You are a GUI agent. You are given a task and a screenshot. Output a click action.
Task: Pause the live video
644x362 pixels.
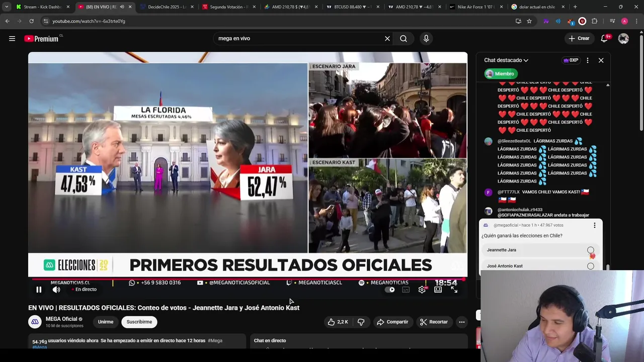pos(39,290)
